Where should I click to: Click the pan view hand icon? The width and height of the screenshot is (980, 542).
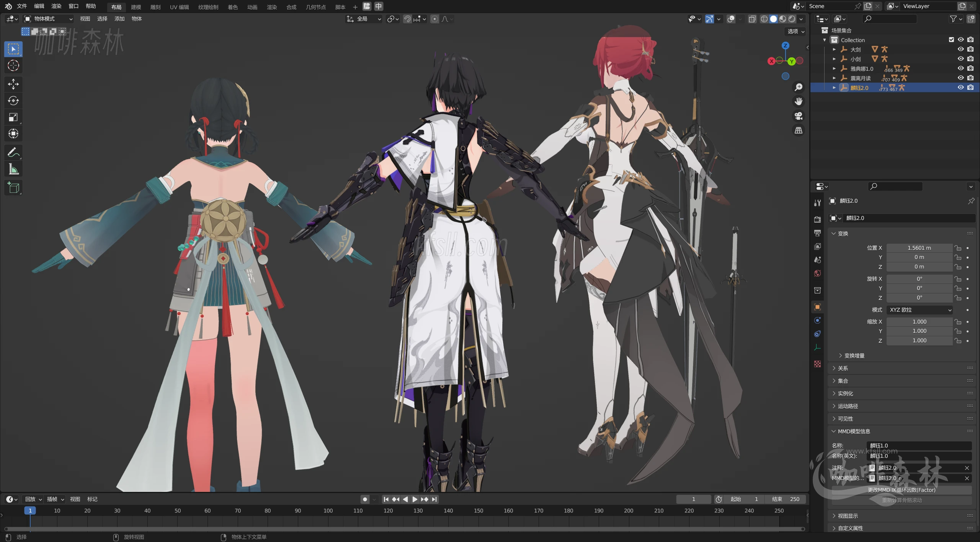point(799,101)
